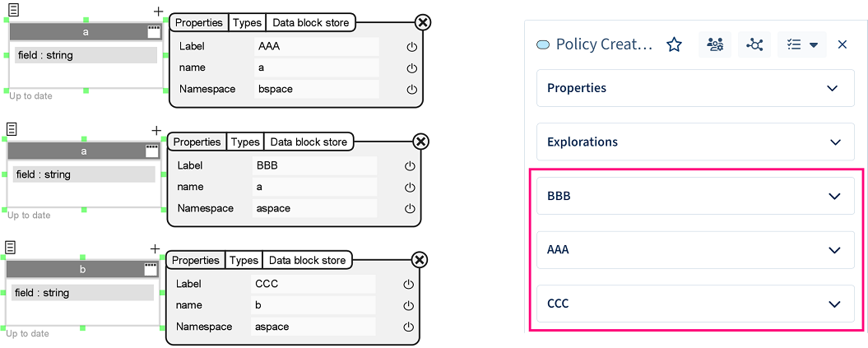This screenshot has width=868, height=348.
Task: Close the Policy Creation panel
Action: click(842, 44)
